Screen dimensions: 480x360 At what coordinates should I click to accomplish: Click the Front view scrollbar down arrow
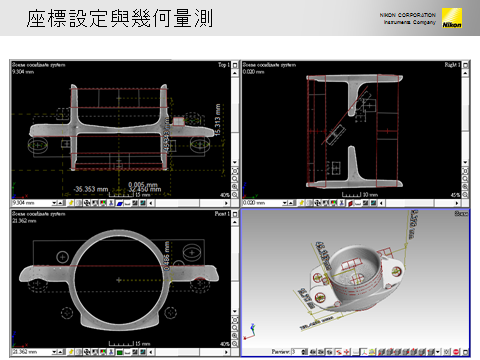(235, 311)
